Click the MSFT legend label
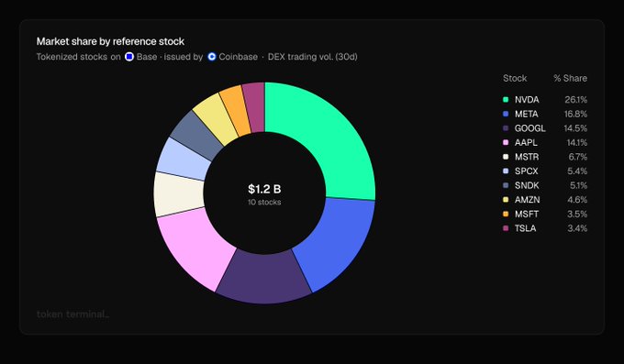The image size is (624, 364). [527, 214]
